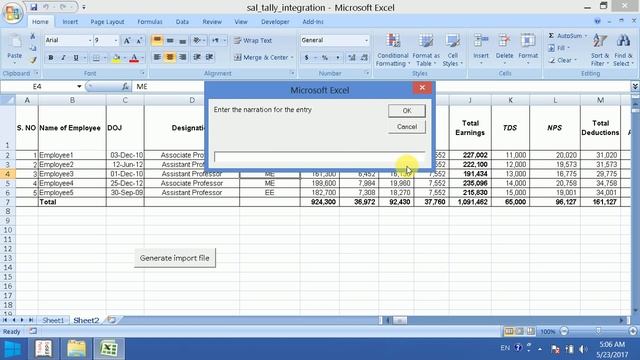Open Cell Styles gallery
This screenshot has height=360, width=640.
pyautogui.click(x=452, y=51)
